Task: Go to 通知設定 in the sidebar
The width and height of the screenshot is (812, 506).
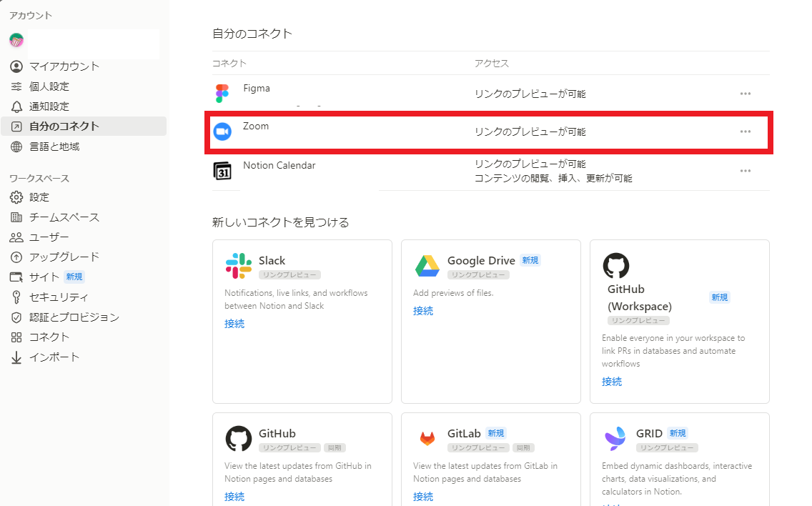Action: (49, 106)
